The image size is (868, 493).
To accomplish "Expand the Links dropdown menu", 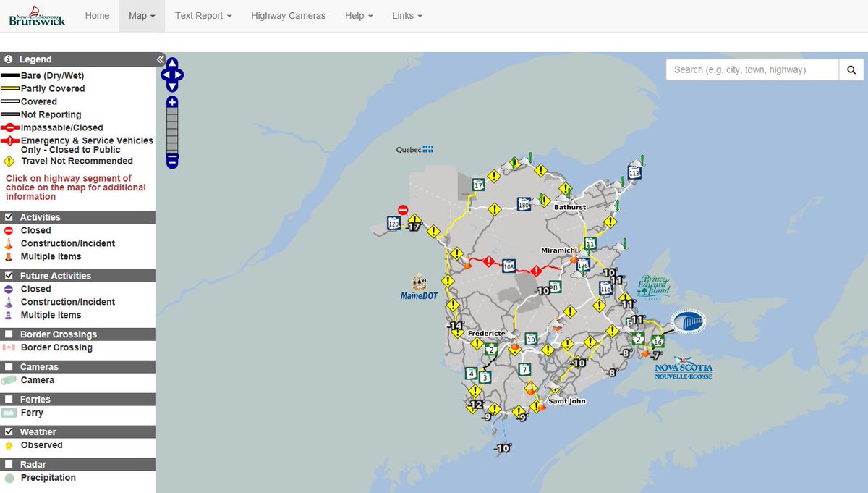I will click(x=407, y=16).
